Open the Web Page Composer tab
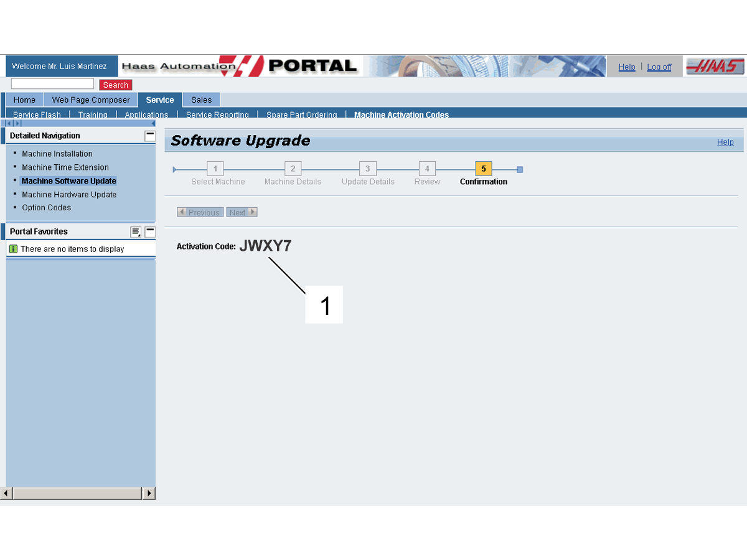This screenshot has width=747, height=560. pyautogui.click(x=91, y=100)
